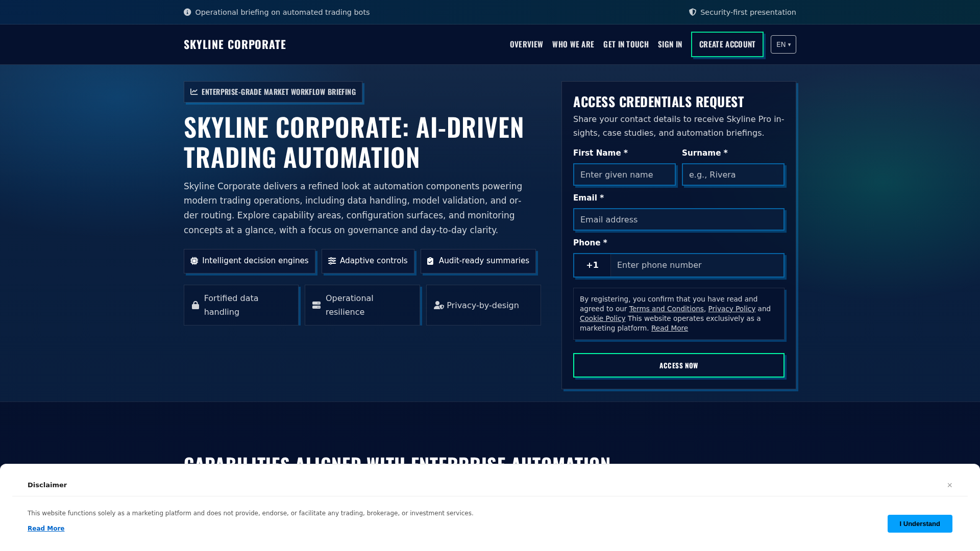Click the info icon beside operational briefing text
The height and width of the screenshot is (551, 980).
187,12
